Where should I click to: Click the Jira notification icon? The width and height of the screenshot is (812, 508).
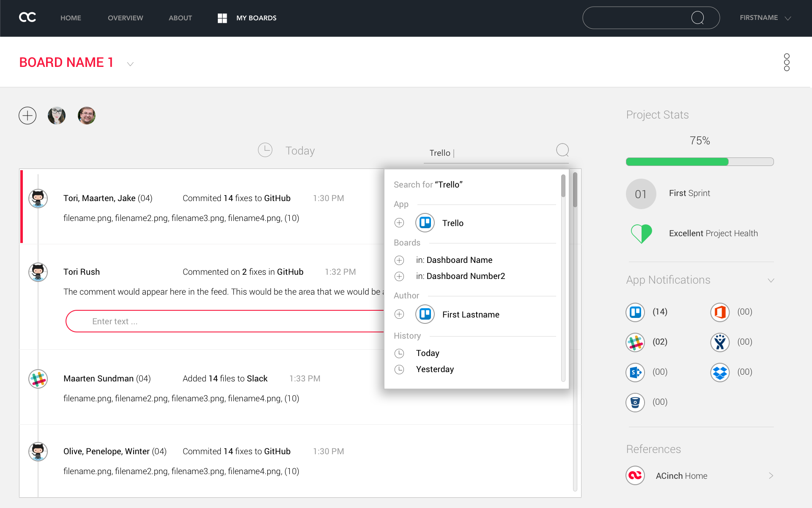(x=720, y=342)
